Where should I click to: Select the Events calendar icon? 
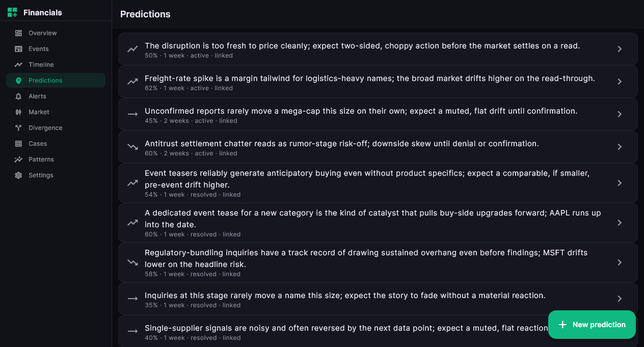pyautogui.click(x=18, y=49)
